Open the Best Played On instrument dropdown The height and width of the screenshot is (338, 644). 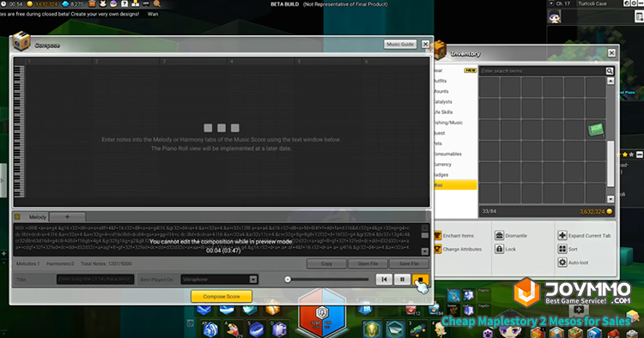pos(253,280)
